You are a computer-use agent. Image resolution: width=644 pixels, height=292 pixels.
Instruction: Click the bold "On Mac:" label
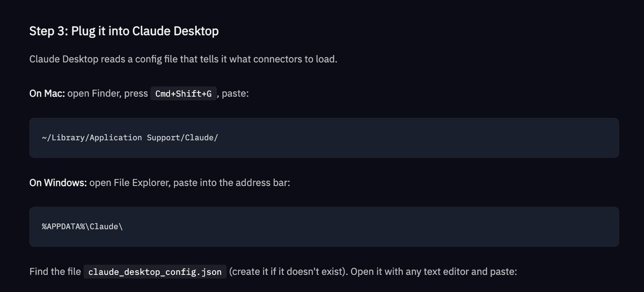tap(47, 93)
